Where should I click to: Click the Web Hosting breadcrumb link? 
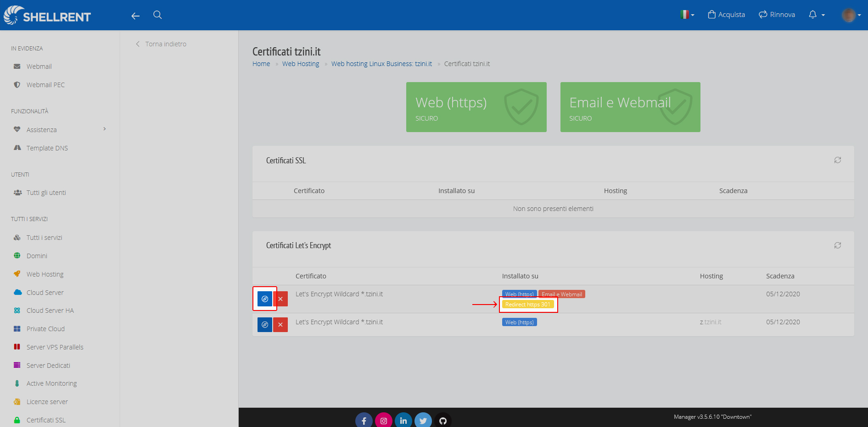(301, 64)
